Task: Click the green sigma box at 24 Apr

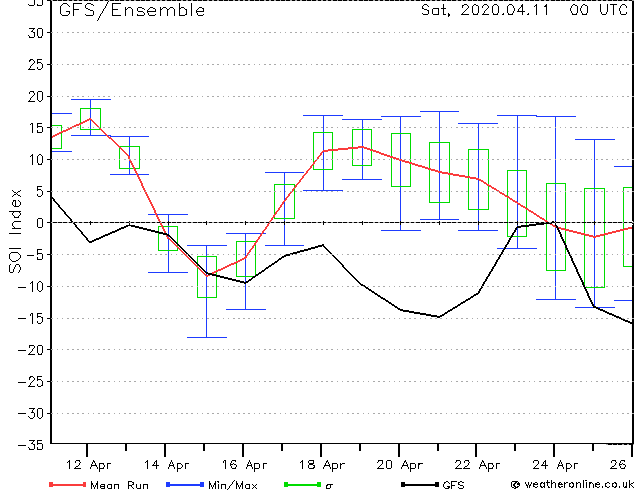Action: 556,227
